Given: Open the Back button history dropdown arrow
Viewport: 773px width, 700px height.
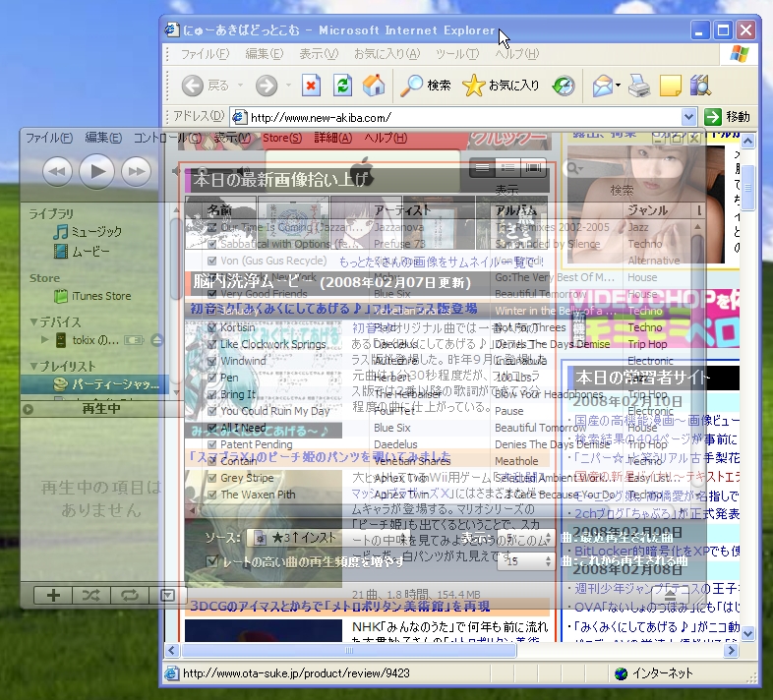Looking at the screenshot, I should [240, 86].
